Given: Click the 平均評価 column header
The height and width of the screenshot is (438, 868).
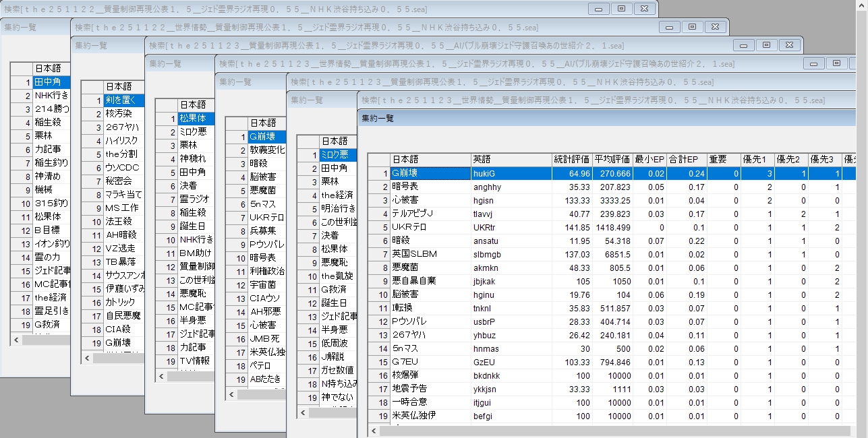Looking at the screenshot, I should pos(612,160).
